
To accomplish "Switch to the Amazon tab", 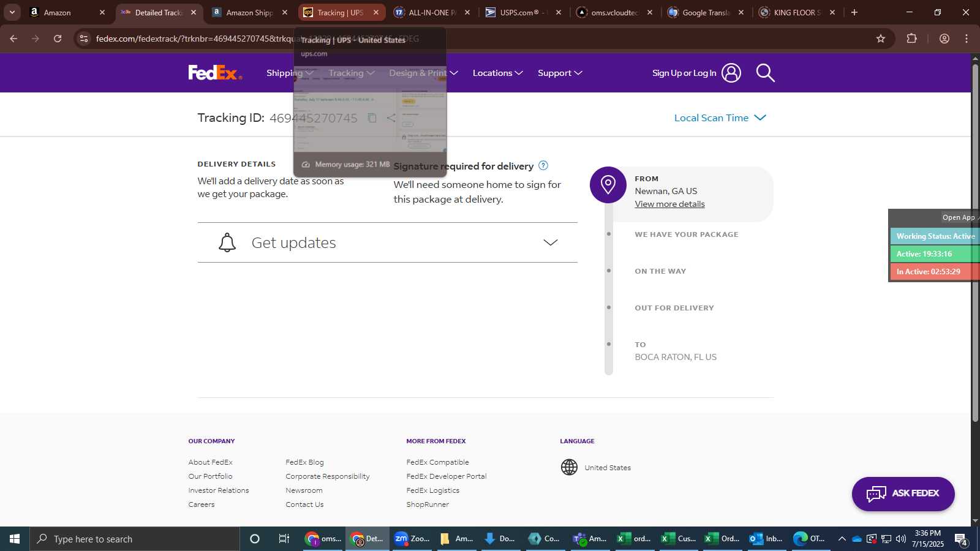I will 68,12.
